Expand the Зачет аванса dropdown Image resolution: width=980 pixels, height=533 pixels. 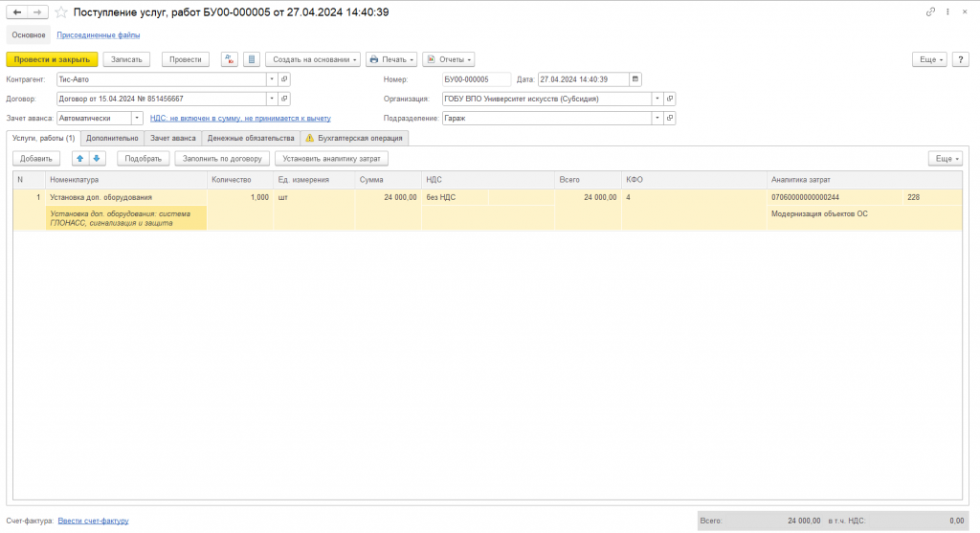(137, 118)
